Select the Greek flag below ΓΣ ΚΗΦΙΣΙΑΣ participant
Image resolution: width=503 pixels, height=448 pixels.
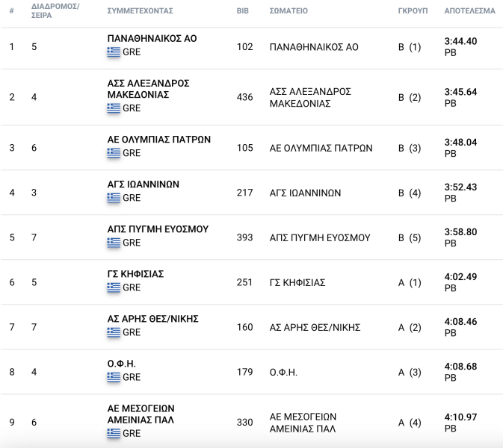114,287
